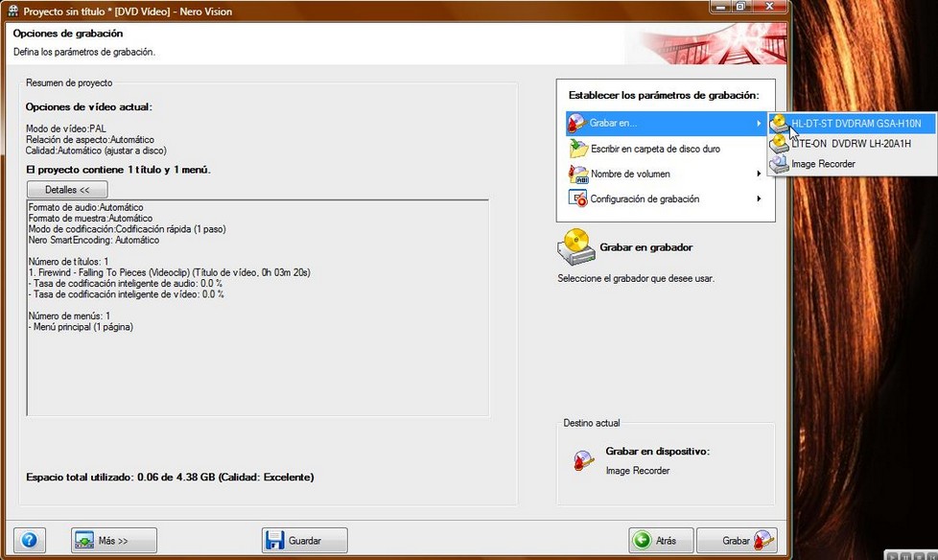Click 'Firewind - Falling To Pieces' title line
This screenshot has width=938, height=560.
pyautogui.click(x=170, y=272)
